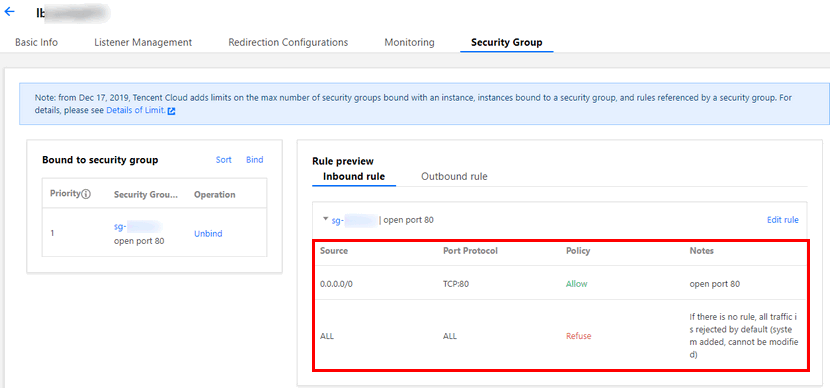This screenshot has width=830, height=388.
Task: Select the Inbound rule tab
Action: coord(354,177)
